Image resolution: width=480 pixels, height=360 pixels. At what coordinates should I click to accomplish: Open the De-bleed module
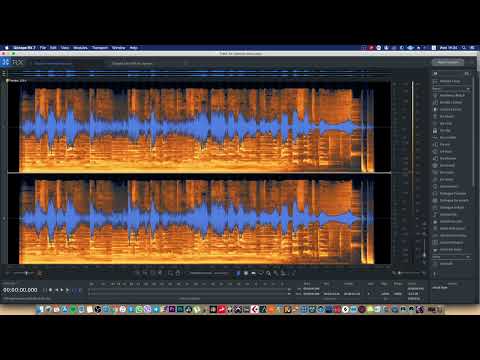452,116
